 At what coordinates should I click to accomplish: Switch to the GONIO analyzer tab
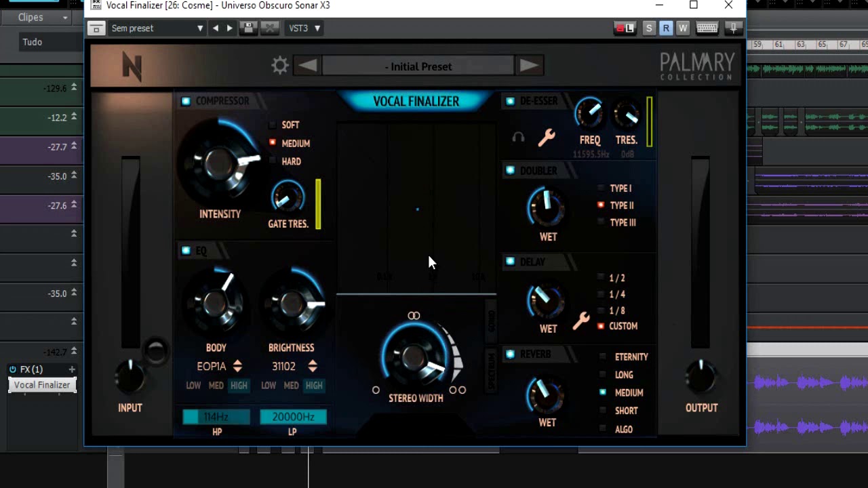(492, 321)
